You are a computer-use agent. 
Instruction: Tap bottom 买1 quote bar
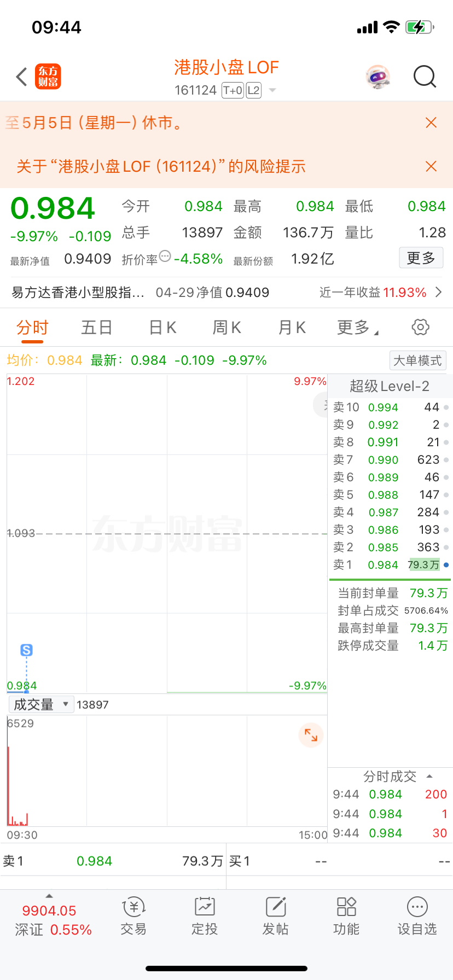(x=340, y=861)
